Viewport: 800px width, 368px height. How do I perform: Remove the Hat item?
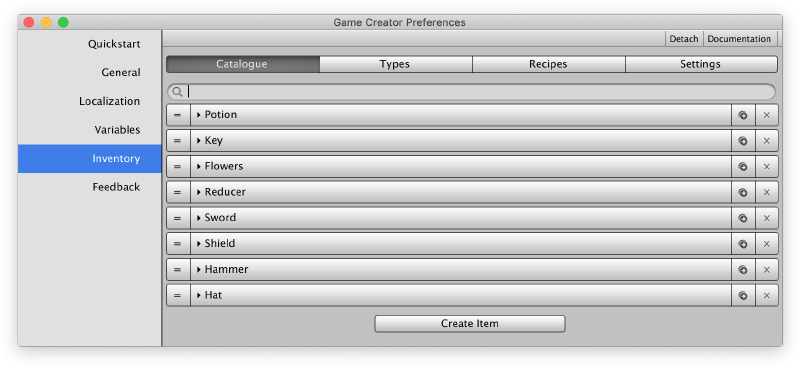coord(766,295)
